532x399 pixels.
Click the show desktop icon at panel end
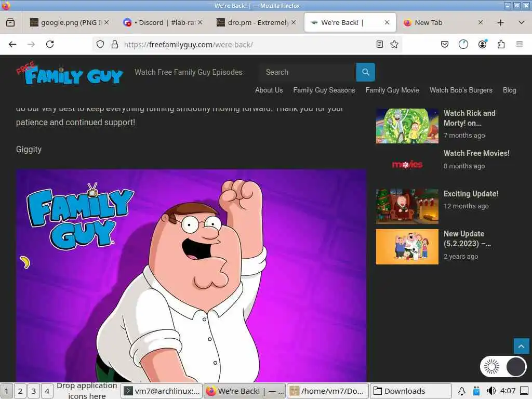coord(524,391)
